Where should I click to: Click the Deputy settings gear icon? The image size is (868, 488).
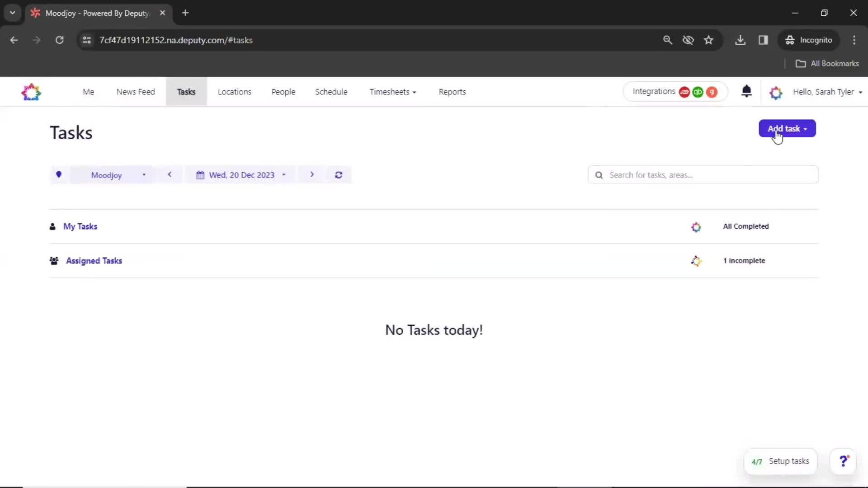pyautogui.click(x=775, y=92)
